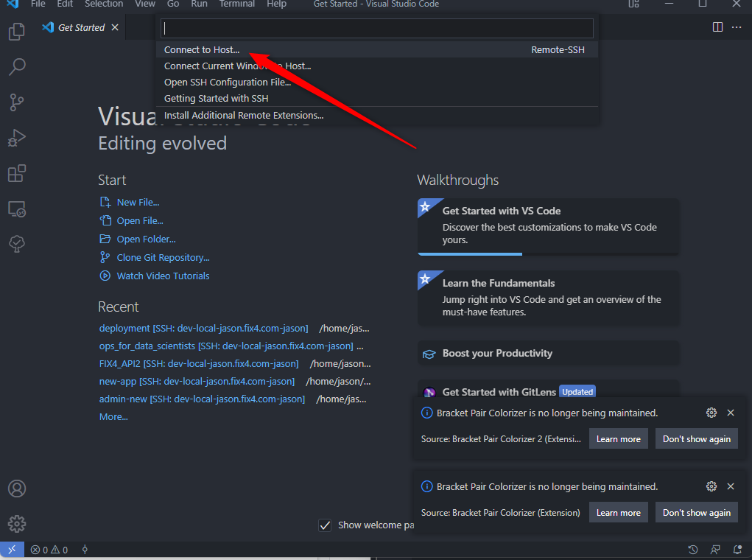Click Don't show again on Colorizer 2 notification
This screenshot has width=752, height=560.
pyautogui.click(x=696, y=439)
